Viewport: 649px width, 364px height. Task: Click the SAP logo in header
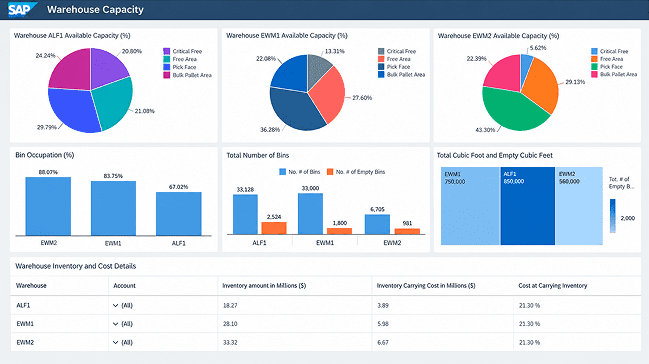tap(22, 9)
